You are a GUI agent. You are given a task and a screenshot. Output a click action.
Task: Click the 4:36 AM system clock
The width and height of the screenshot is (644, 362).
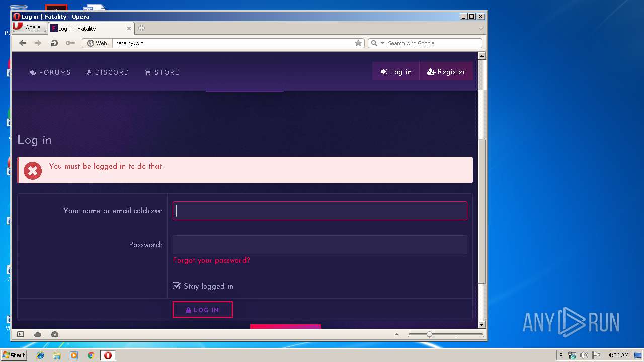(618, 355)
